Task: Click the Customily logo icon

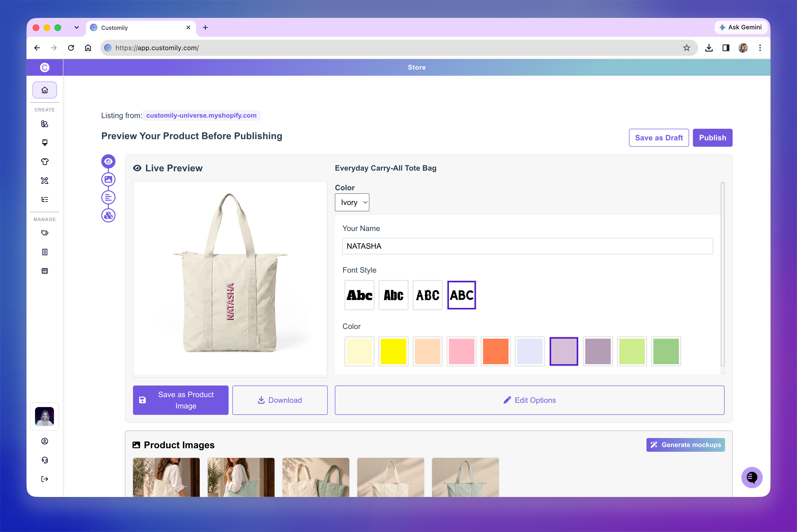Action: click(44, 67)
